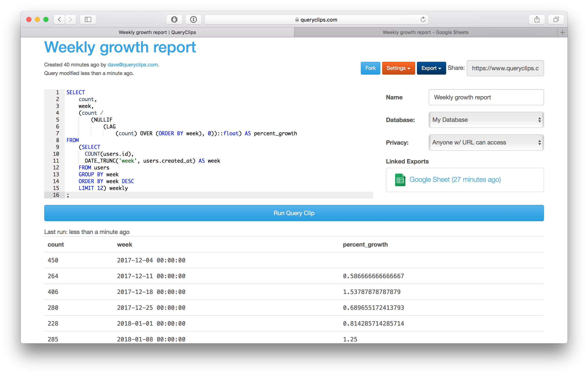Click the 1Password extension icon

click(193, 19)
